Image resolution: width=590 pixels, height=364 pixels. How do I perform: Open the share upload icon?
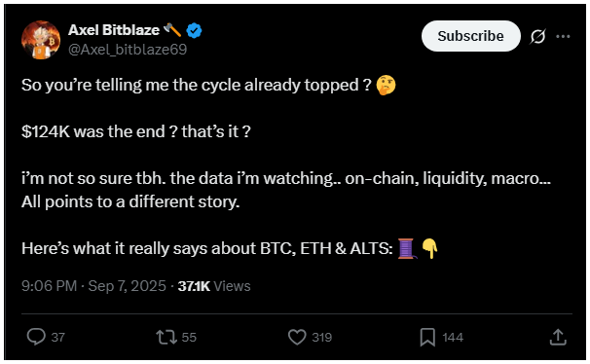(x=558, y=337)
